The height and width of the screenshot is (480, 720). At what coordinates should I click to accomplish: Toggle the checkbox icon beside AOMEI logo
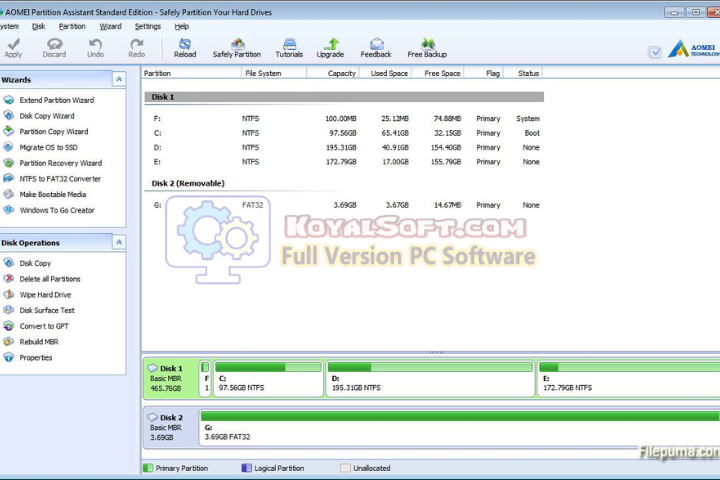[x=655, y=52]
